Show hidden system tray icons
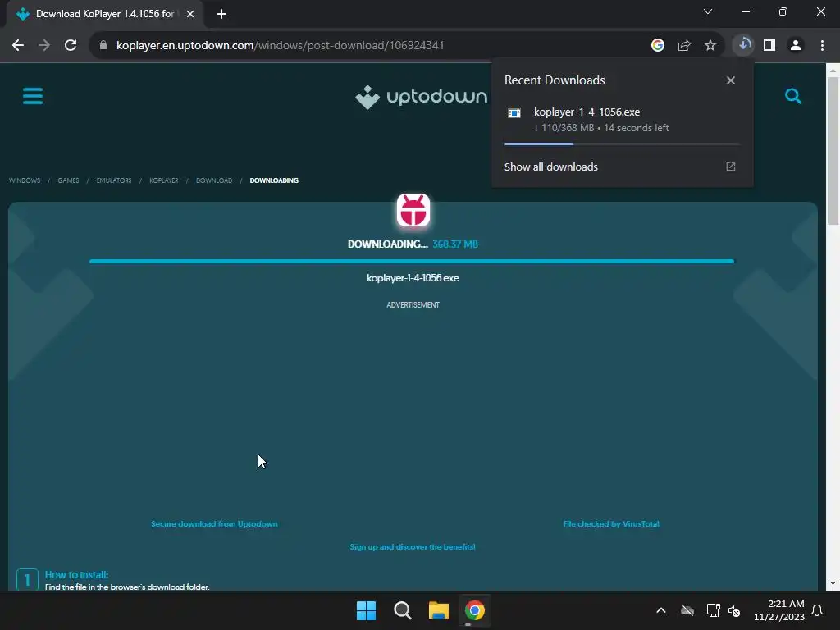 tap(661, 610)
